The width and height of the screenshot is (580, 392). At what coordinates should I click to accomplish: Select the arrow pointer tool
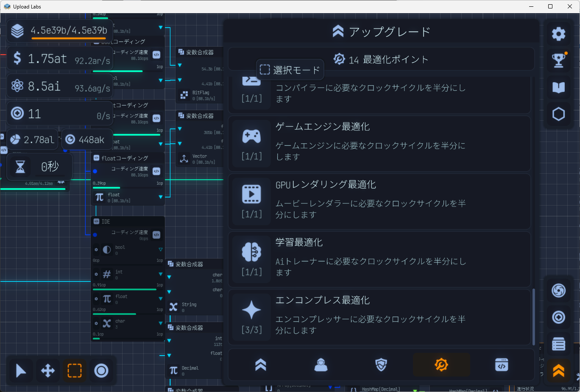point(21,371)
